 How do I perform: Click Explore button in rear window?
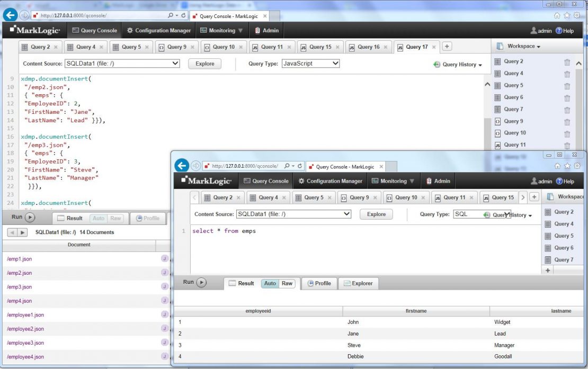(205, 64)
